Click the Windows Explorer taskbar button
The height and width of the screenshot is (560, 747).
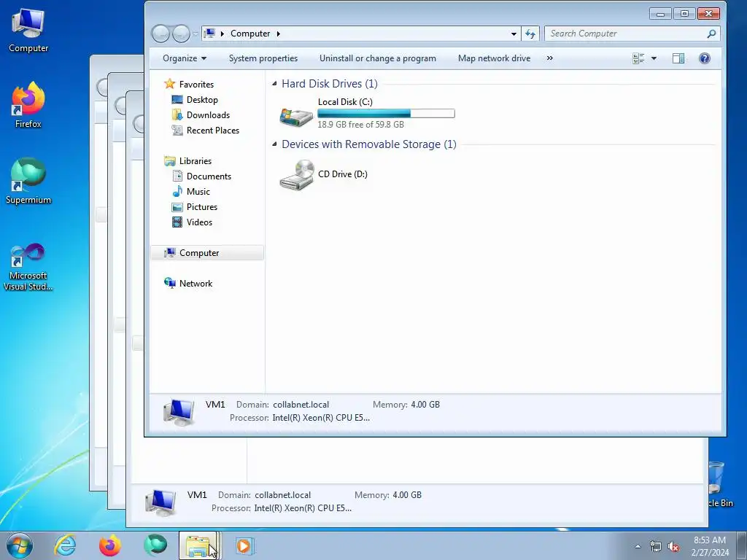pos(200,545)
